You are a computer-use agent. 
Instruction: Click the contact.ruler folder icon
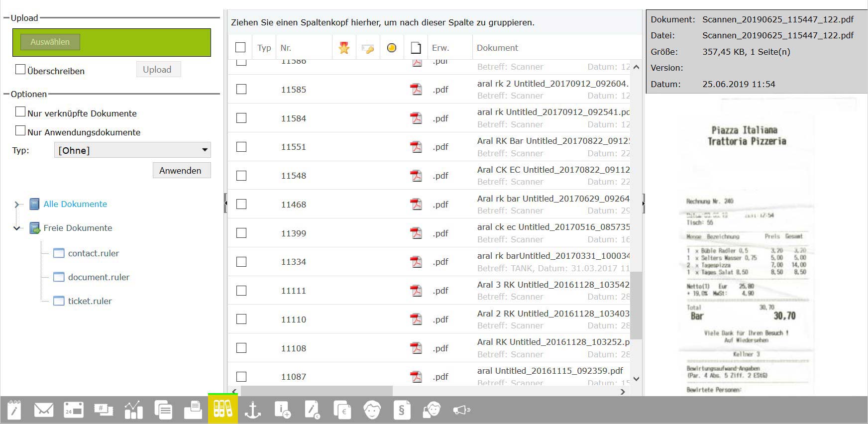(59, 253)
